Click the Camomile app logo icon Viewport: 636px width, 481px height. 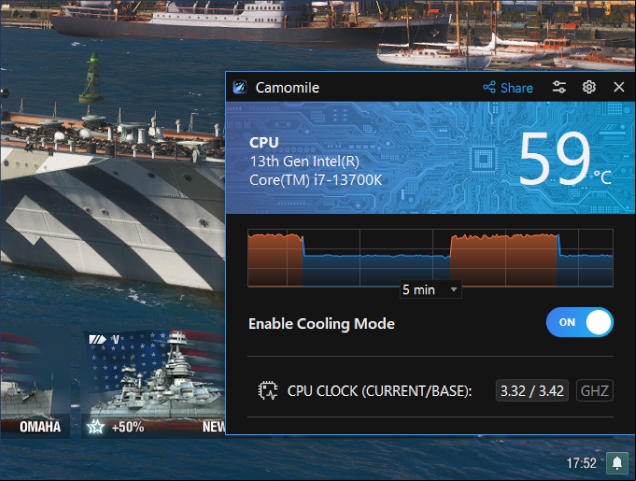[x=240, y=87]
